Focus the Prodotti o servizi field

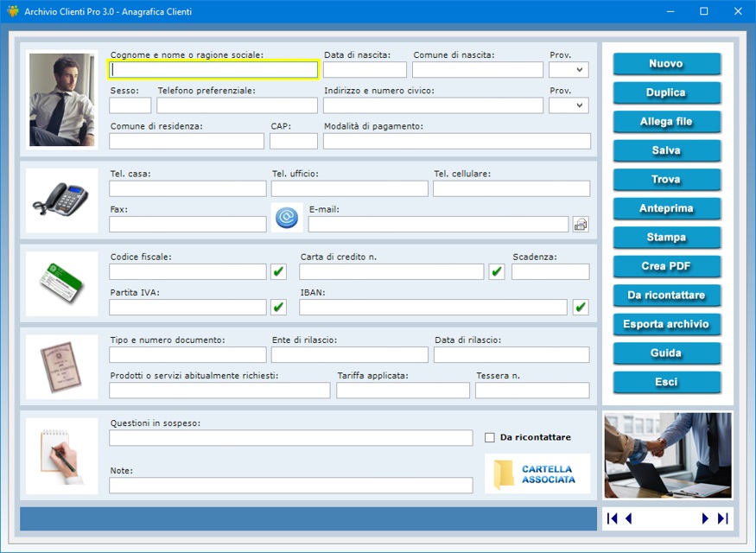(x=219, y=390)
